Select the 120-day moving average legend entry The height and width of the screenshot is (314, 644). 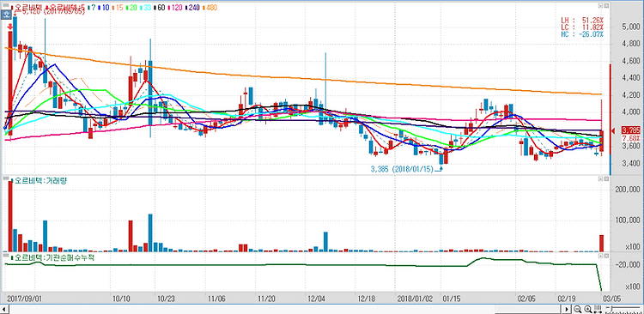tap(175, 8)
